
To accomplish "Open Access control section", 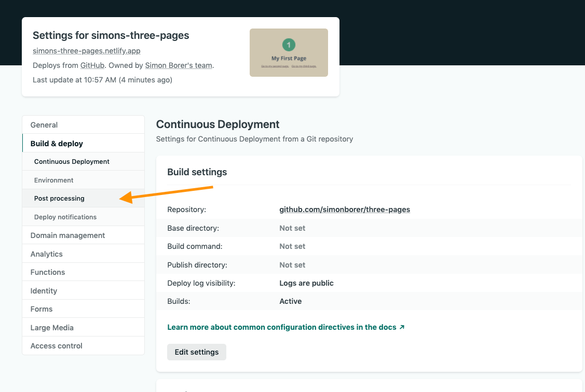I will tap(57, 346).
